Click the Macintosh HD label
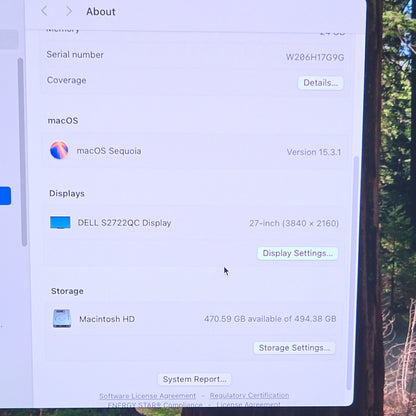This screenshot has width=416, height=416. pos(107,319)
